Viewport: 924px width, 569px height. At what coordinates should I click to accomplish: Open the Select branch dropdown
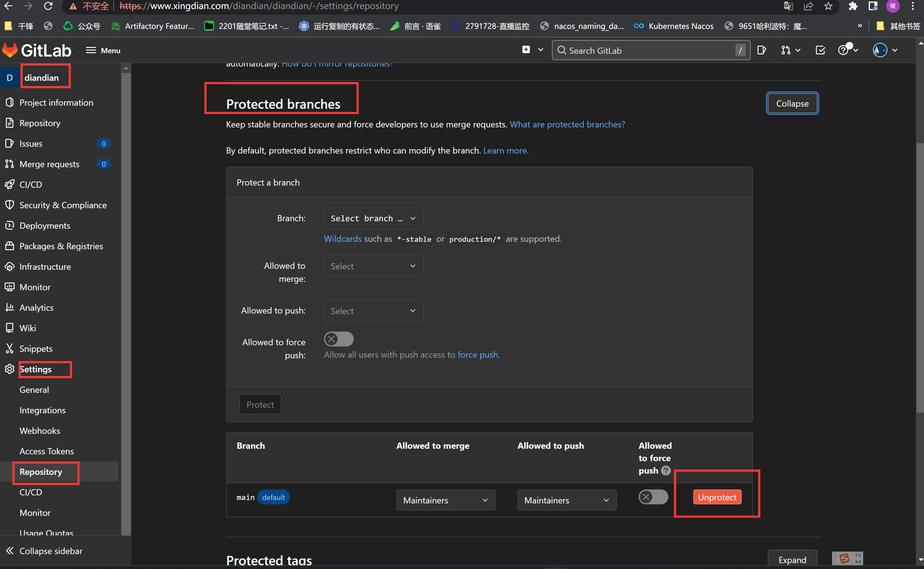373,218
